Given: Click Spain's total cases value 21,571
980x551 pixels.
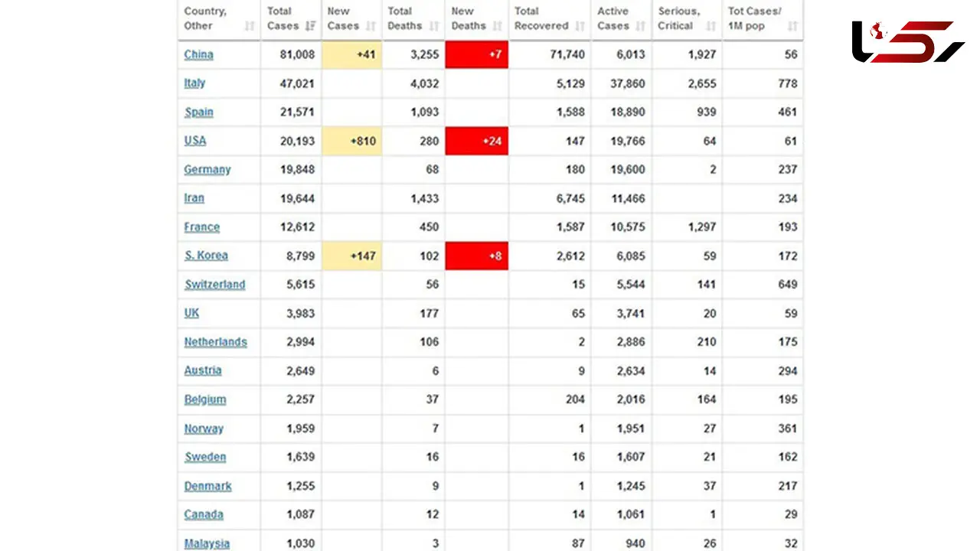Looking at the screenshot, I should pos(298,112).
